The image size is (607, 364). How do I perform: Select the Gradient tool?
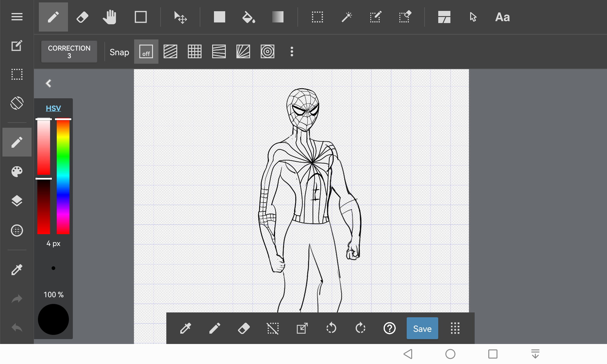tap(278, 17)
